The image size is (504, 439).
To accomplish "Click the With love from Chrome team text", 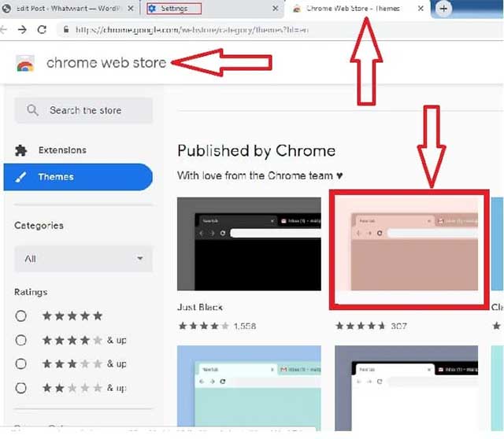I will coord(260,175).
